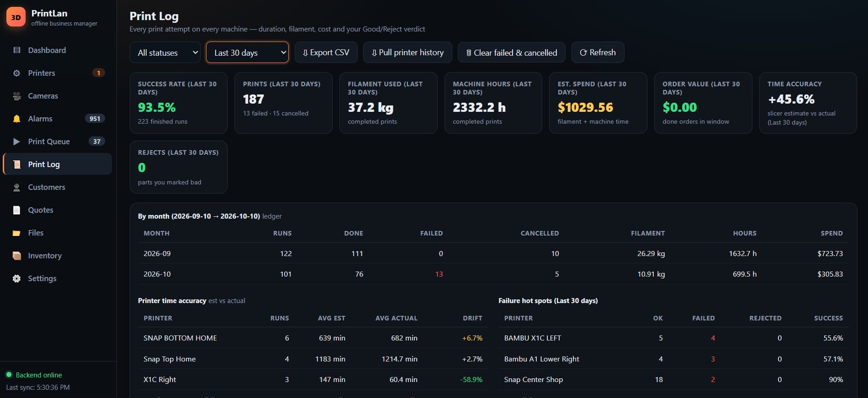Viewport: 868px width, 398px height.
Task: Click the Quotes document icon
Action: [17, 210]
